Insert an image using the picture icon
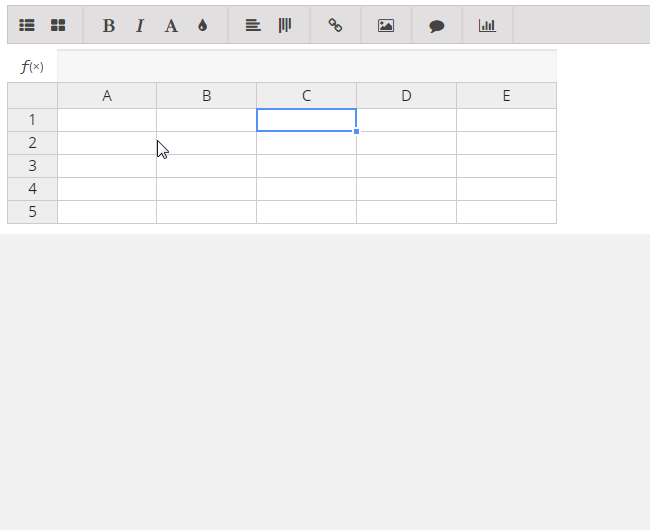650x530 pixels. [386, 26]
